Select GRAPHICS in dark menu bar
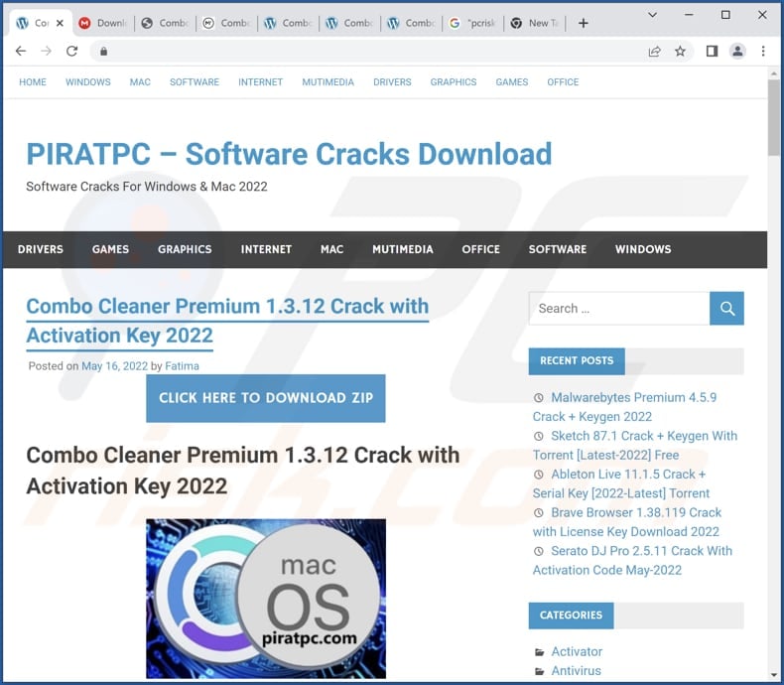 click(x=185, y=249)
